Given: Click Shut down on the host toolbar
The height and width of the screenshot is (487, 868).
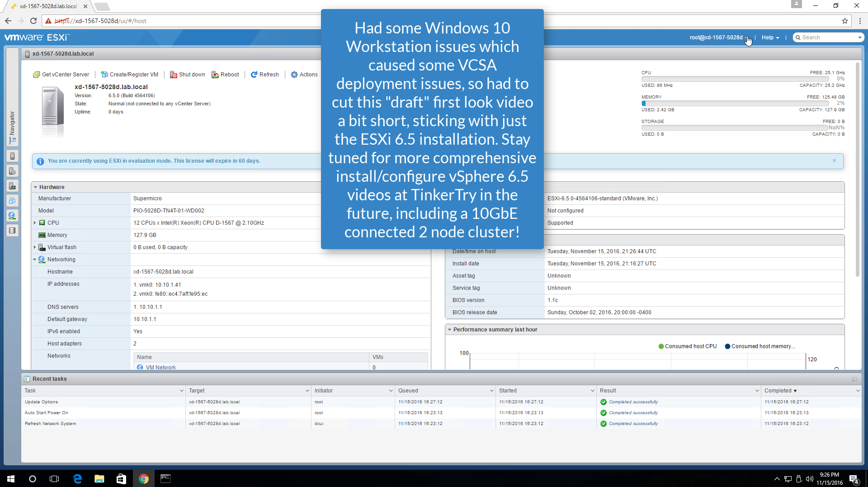Looking at the screenshot, I should [188, 75].
